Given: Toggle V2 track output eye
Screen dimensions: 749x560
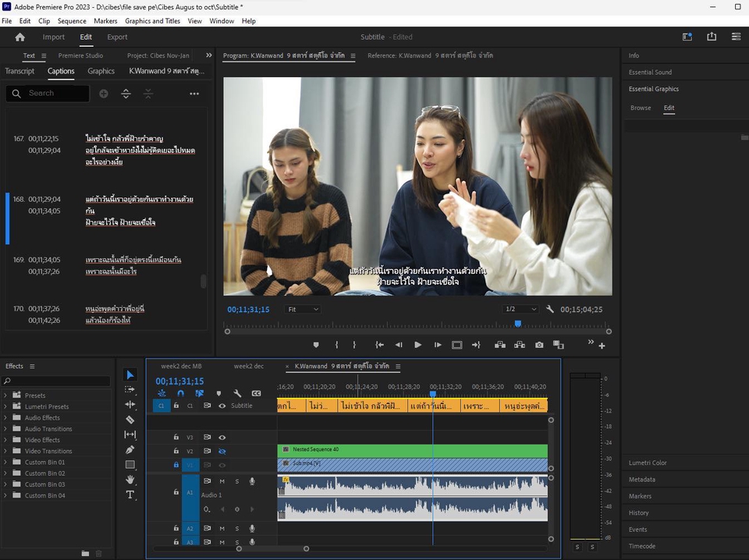Looking at the screenshot, I should tap(222, 452).
